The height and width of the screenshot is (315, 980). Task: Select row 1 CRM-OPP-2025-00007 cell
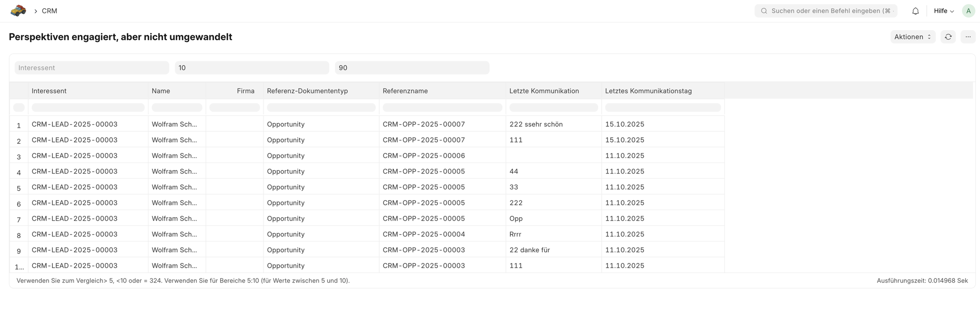[424, 124]
